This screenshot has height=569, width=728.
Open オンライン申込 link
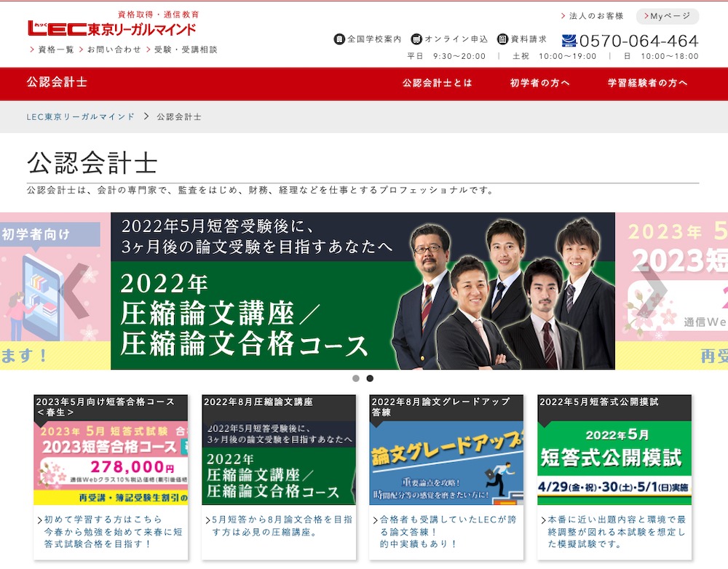click(456, 39)
